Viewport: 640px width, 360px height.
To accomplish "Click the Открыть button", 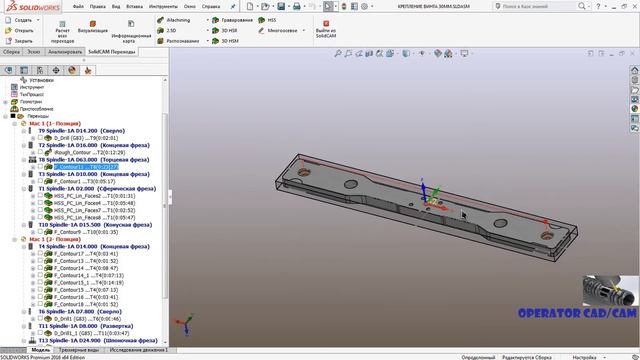I will pyautogui.click(x=20, y=31).
